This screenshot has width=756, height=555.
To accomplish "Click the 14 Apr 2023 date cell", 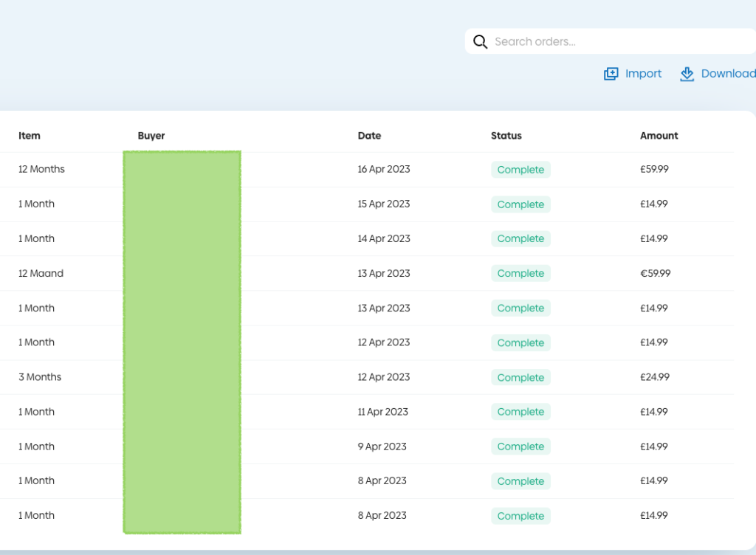I will 384,238.
